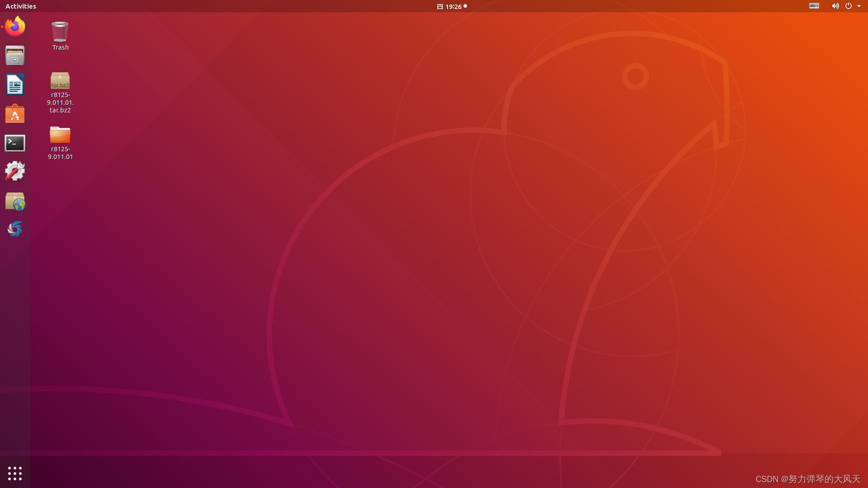Viewport: 868px width, 488px height.
Task: Show Applications grid button
Action: [x=15, y=473]
